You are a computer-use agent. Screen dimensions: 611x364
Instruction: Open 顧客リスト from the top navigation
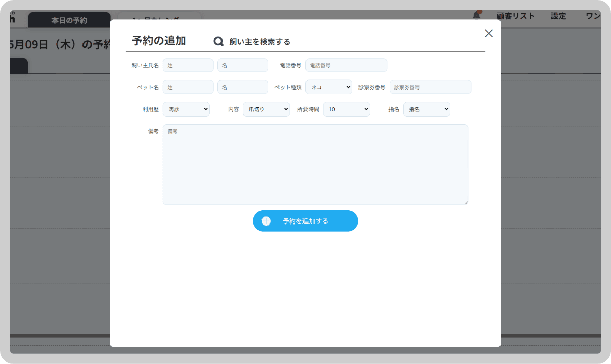pyautogui.click(x=514, y=16)
